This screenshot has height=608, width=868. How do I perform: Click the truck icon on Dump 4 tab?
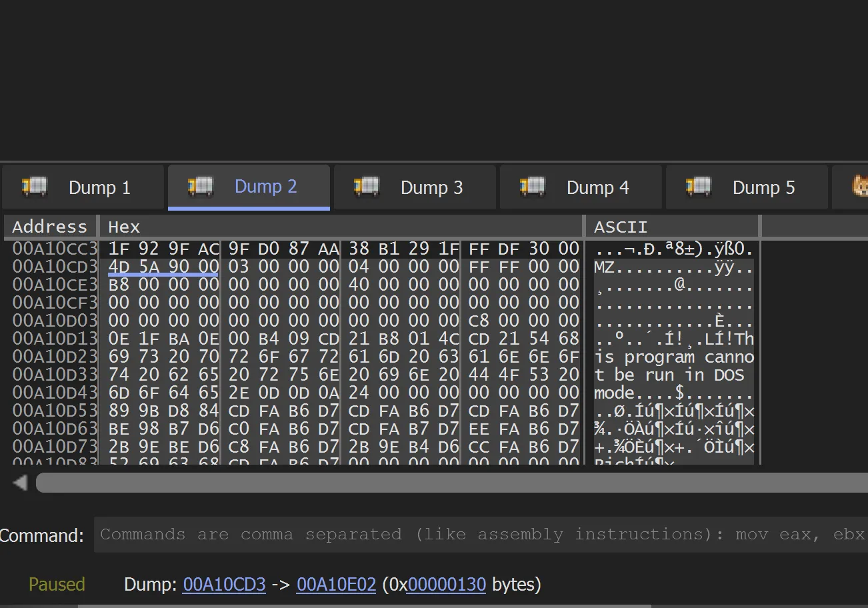tap(533, 187)
